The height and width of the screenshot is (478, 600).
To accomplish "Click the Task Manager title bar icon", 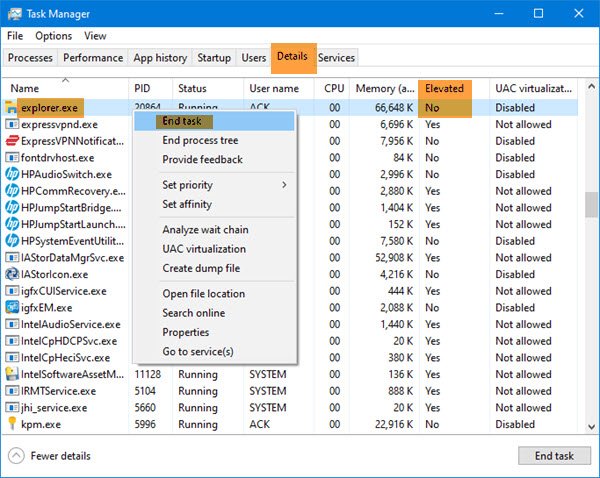I will coord(15,14).
